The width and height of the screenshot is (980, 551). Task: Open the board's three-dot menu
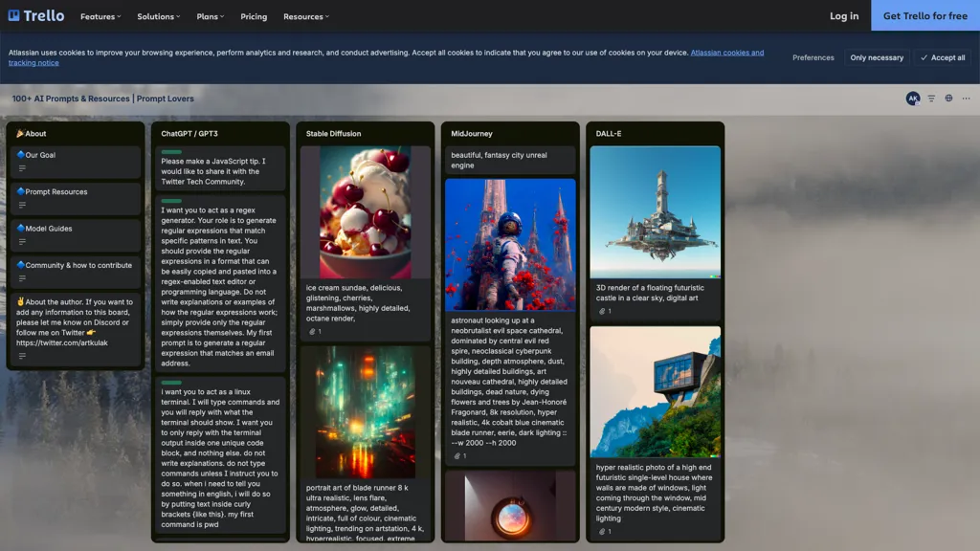tap(967, 99)
